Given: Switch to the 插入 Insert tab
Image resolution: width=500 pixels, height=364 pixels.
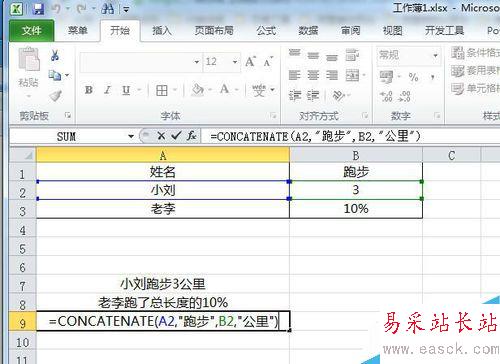Looking at the screenshot, I should (x=162, y=31).
